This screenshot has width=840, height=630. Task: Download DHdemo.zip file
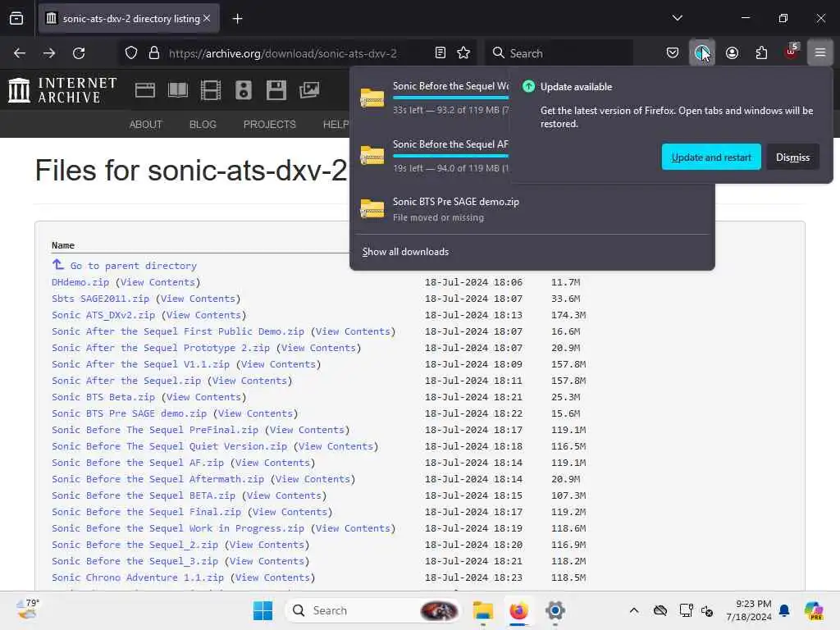pyautogui.click(x=80, y=282)
